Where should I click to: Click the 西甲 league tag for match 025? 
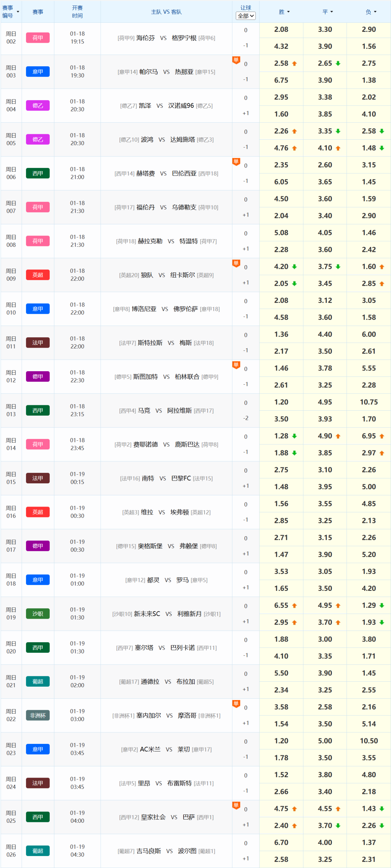click(x=38, y=817)
